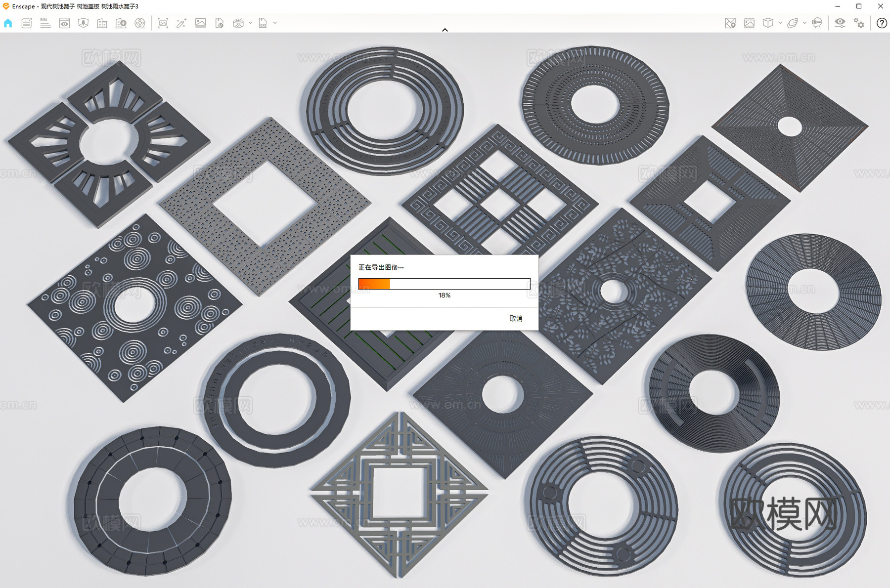Expand the fly mode dropdown arrow
890x588 pixels.
(804, 23)
